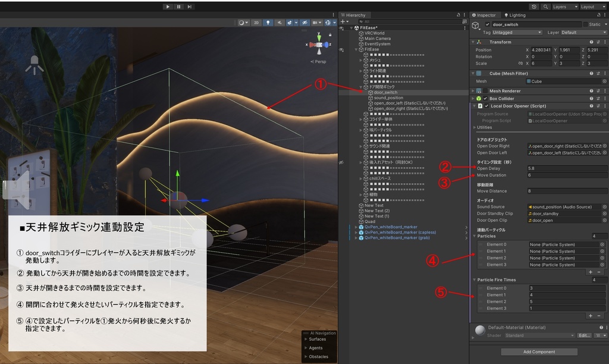Click the Play button in the top toolbar
The image size is (609, 364).
(x=168, y=7)
